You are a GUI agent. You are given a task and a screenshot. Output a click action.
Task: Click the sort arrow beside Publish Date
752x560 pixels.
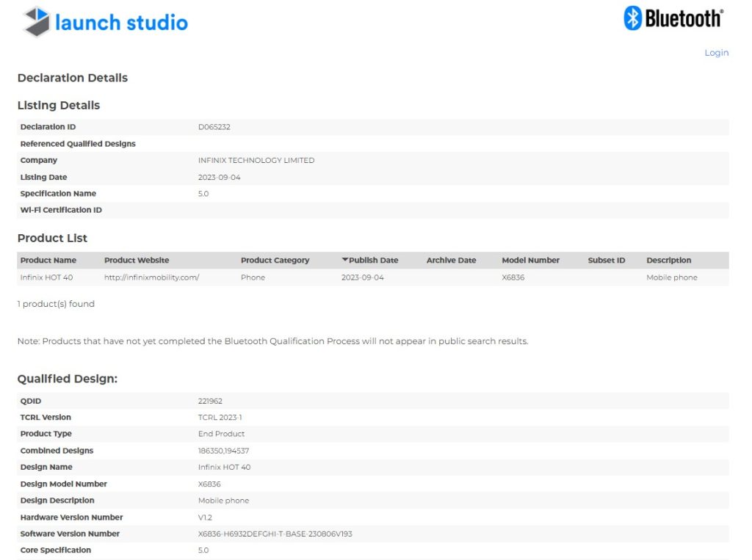pyautogui.click(x=345, y=260)
